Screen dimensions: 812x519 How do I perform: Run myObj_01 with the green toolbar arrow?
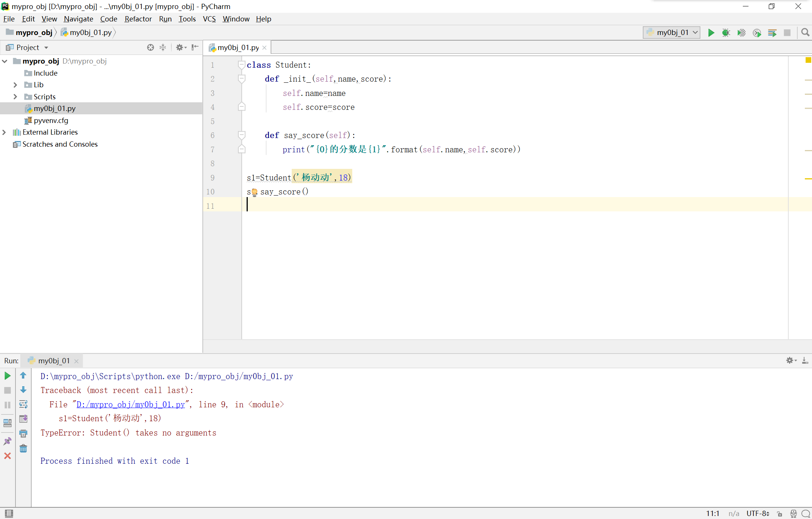pyautogui.click(x=711, y=33)
